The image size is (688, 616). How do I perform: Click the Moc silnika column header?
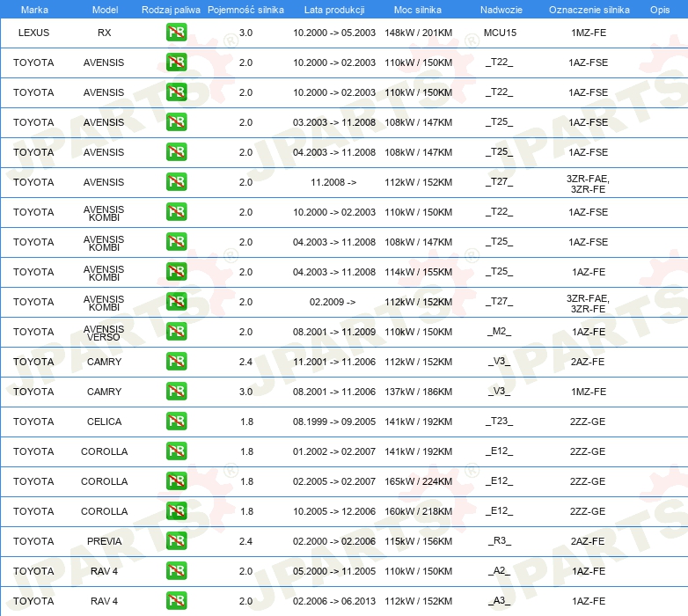point(418,10)
